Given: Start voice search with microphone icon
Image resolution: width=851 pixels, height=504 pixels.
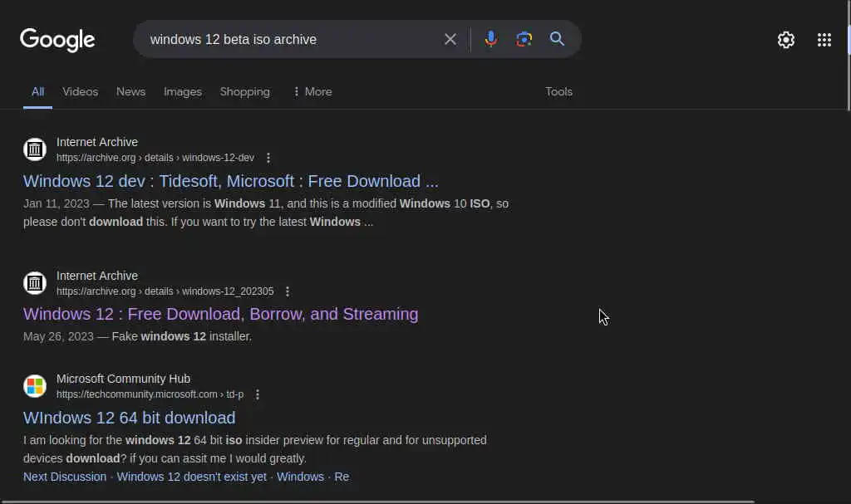Looking at the screenshot, I should (x=490, y=39).
